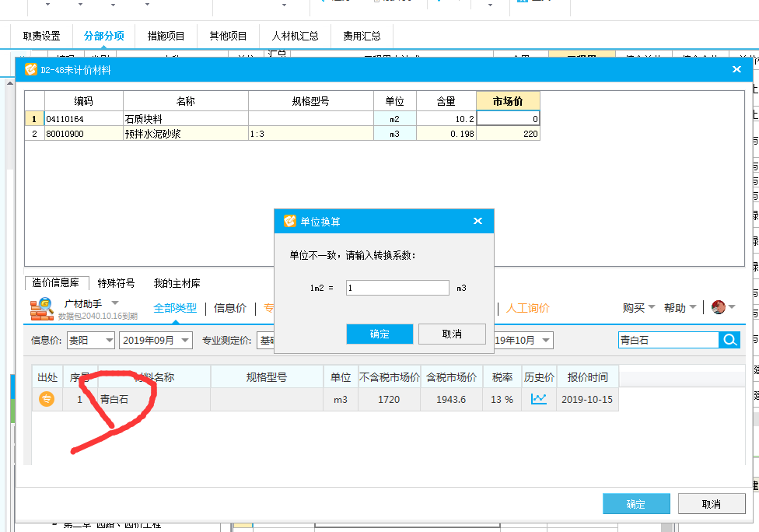Screen dimensions: 759x532
Task: Switch to the 分部分项 tab
Action: [x=103, y=36]
